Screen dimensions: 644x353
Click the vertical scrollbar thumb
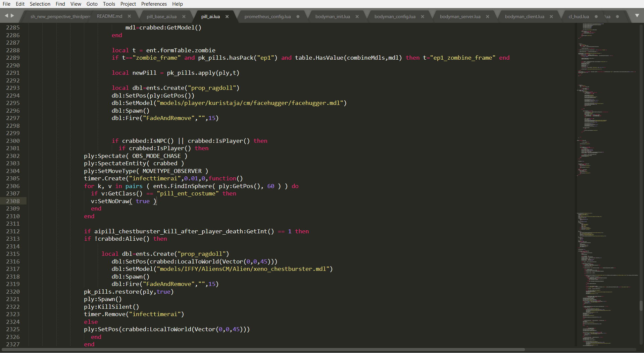(641, 306)
